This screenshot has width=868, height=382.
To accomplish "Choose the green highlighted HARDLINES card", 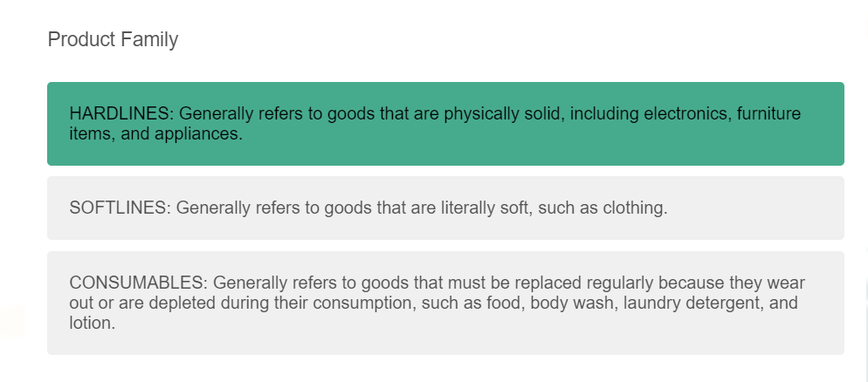I will tap(445, 124).
